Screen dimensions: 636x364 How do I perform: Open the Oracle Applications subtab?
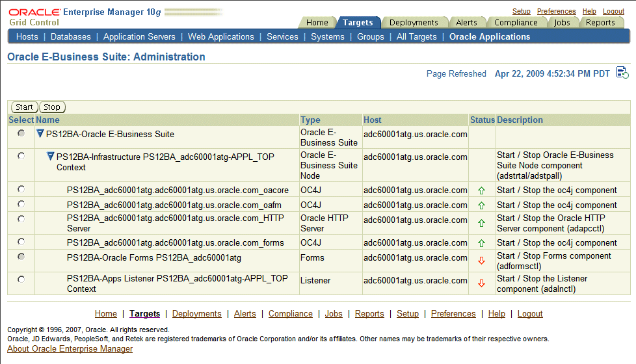pos(490,37)
